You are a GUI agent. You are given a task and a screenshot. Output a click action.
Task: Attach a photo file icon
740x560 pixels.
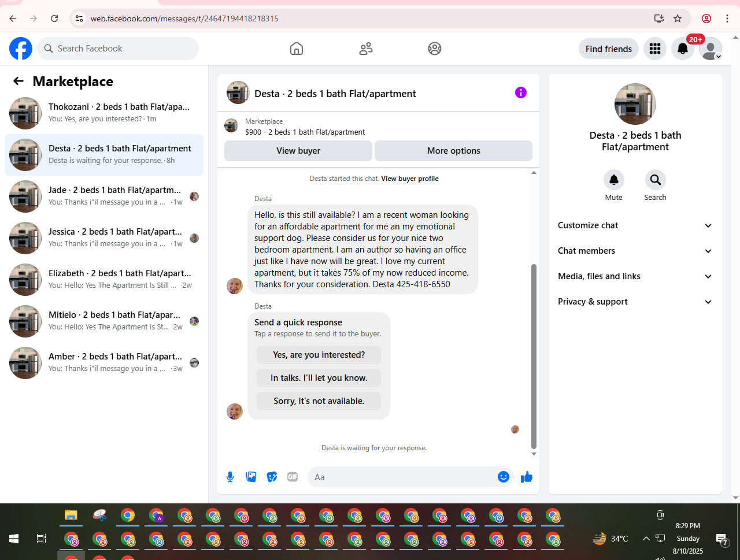(x=251, y=477)
